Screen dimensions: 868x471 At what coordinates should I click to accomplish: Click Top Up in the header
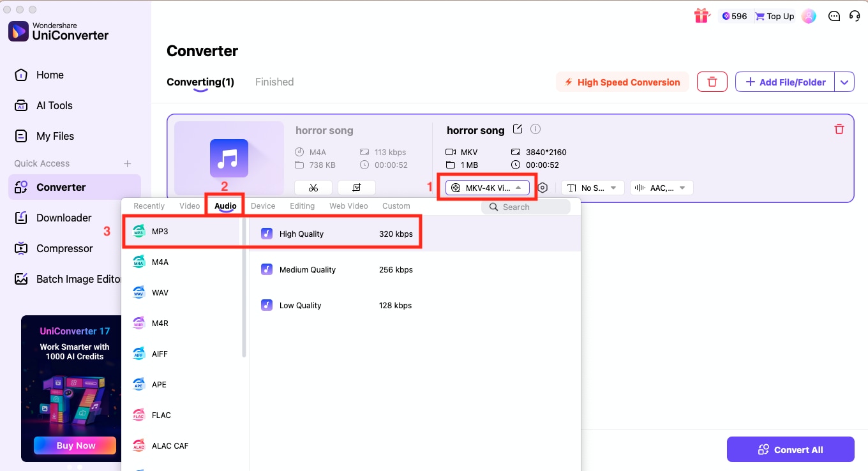(x=774, y=16)
